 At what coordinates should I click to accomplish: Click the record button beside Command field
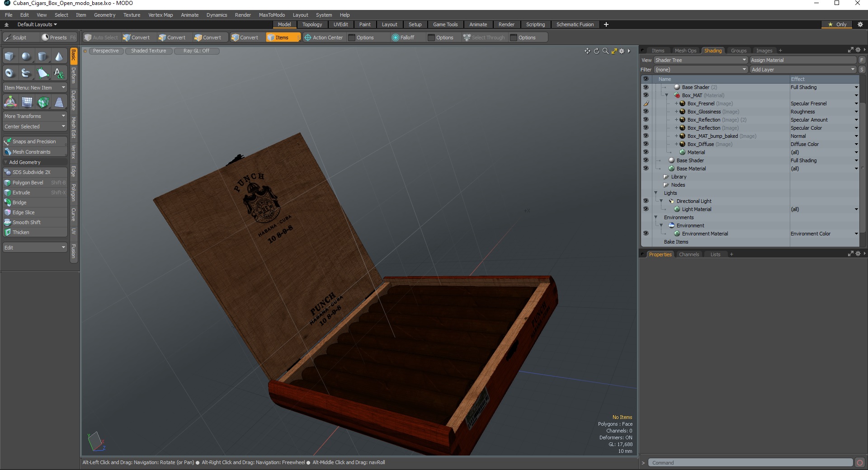pos(860,463)
